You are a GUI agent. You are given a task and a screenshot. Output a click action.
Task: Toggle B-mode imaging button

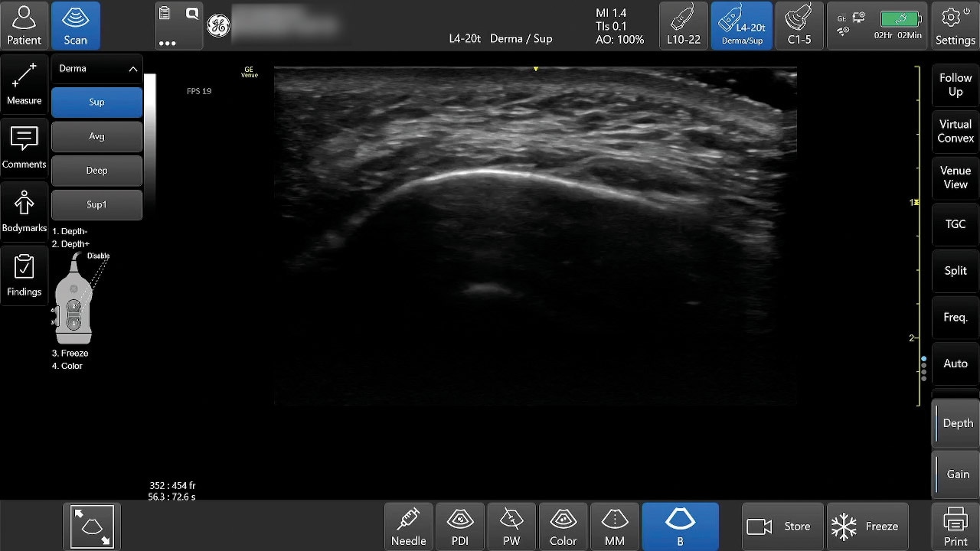tap(680, 527)
